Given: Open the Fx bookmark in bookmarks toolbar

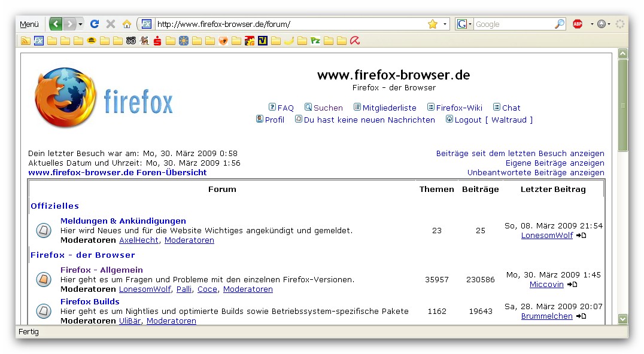Looking at the screenshot, I should 39,41.
